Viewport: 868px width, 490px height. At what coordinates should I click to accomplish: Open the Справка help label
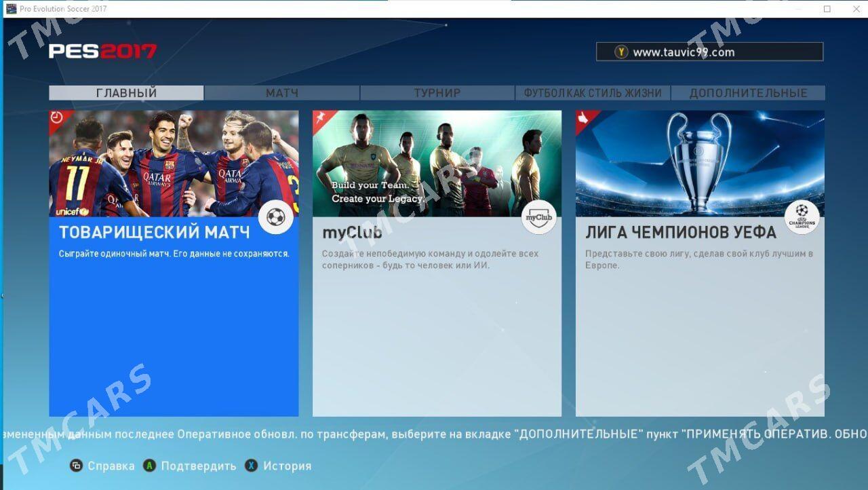pos(111,466)
